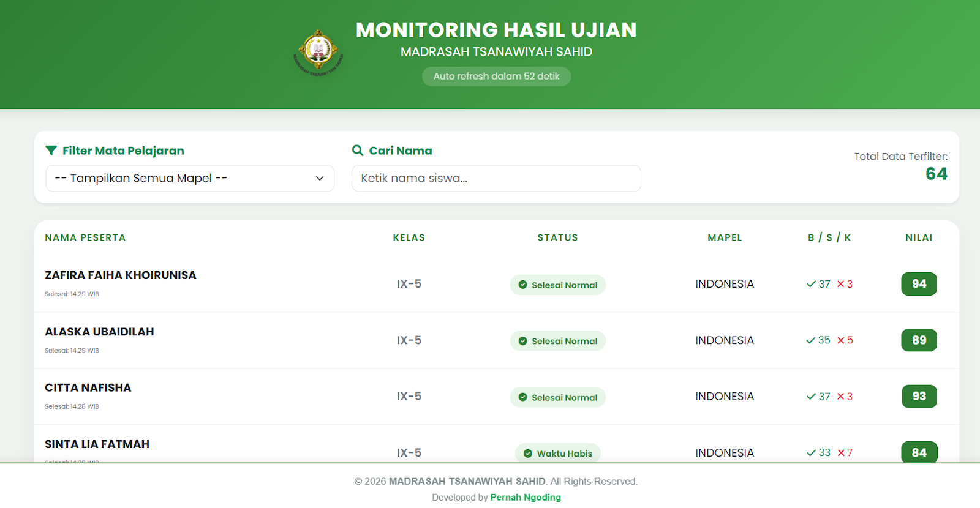Click the red X icon beside 5
The height and width of the screenshot is (508, 980).
(841, 340)
